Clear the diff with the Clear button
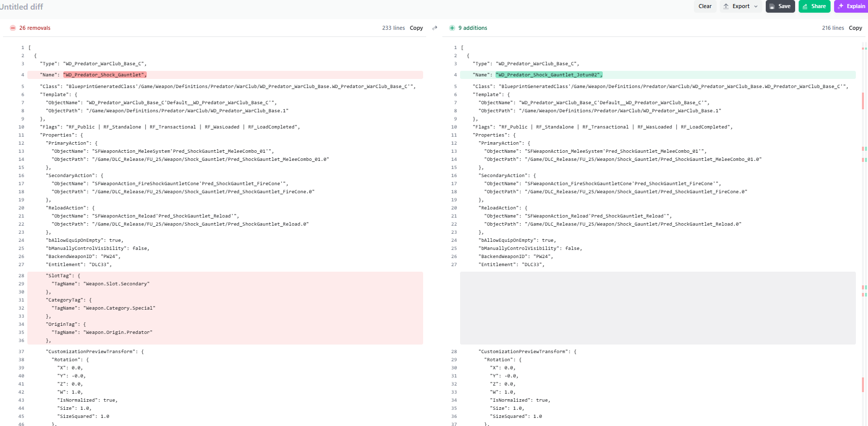This screenshot has width=868, height=426. click(x=705, y=7)
